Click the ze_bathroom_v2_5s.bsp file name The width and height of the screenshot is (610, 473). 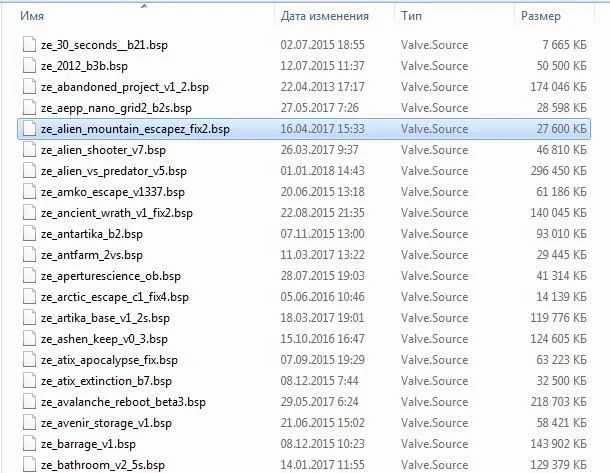105,465
